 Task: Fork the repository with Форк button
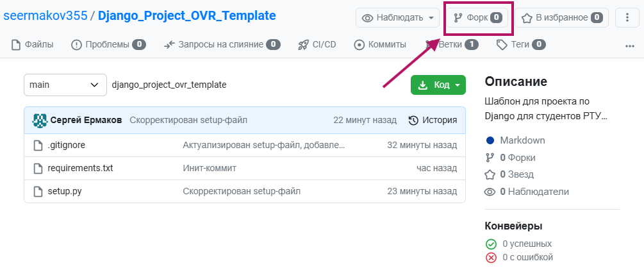(x=477, y=18)
